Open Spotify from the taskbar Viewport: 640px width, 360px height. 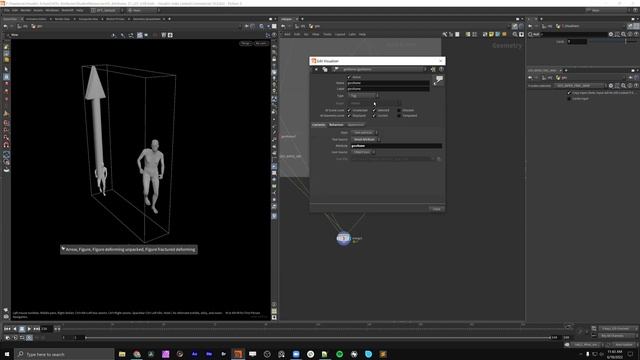pos(340,354)
